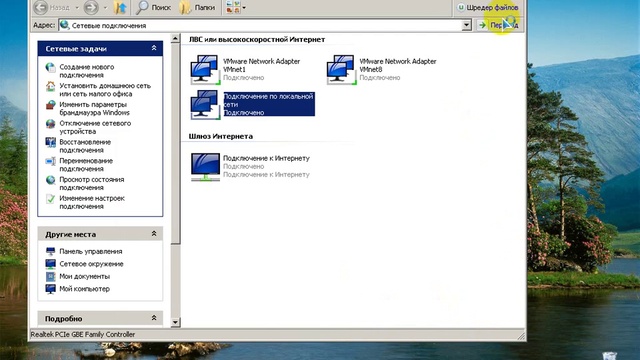Click the home network house icon
The height and width of the screenshot is (360, 640).
click(x=51, y=86)
